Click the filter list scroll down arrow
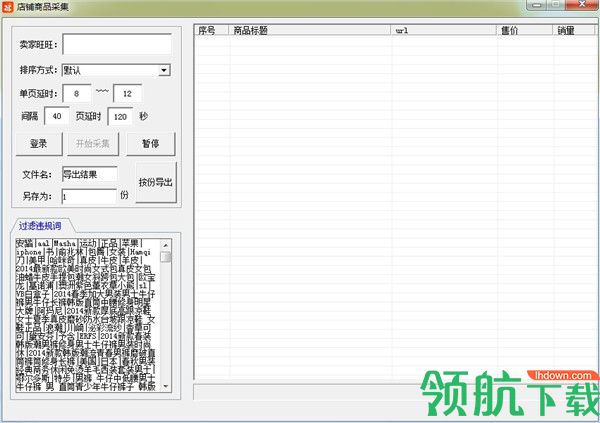600x423 pixels. tap(166, 386)
